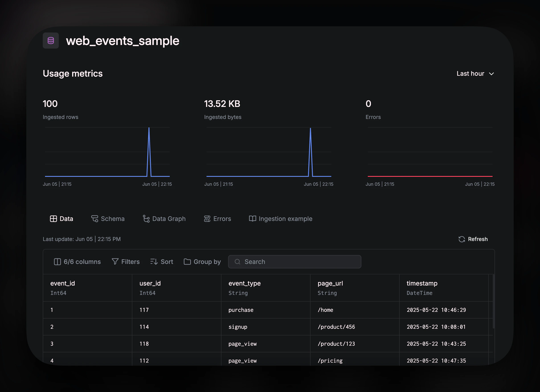Click the magnifier icon in the search bar
Viewport: 540px width, 392px height.
pos(237,261)
